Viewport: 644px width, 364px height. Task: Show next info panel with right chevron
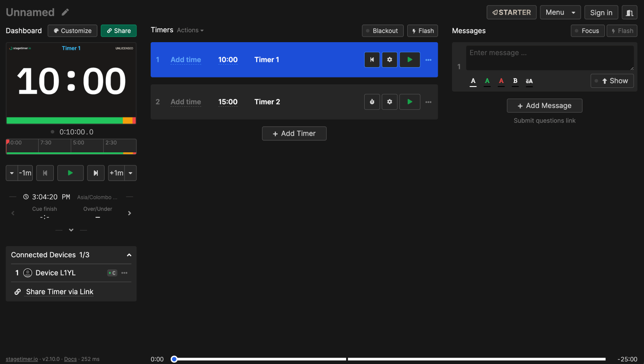(130, 213)
